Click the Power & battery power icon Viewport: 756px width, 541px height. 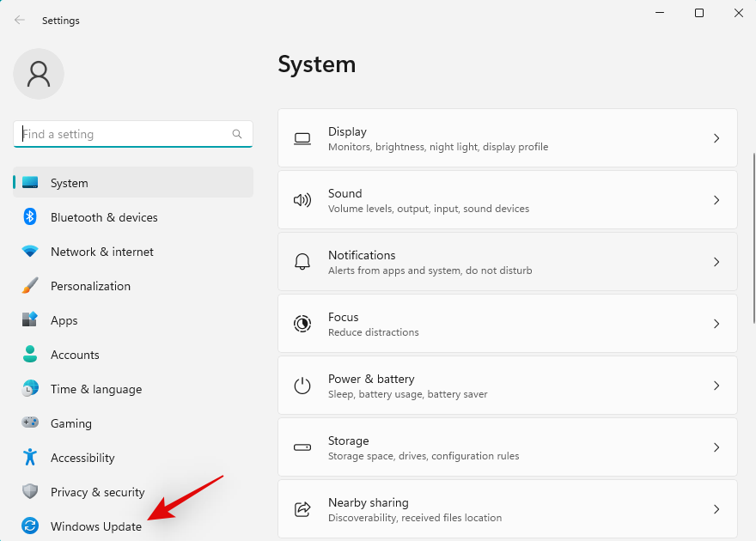coord(302,386)
